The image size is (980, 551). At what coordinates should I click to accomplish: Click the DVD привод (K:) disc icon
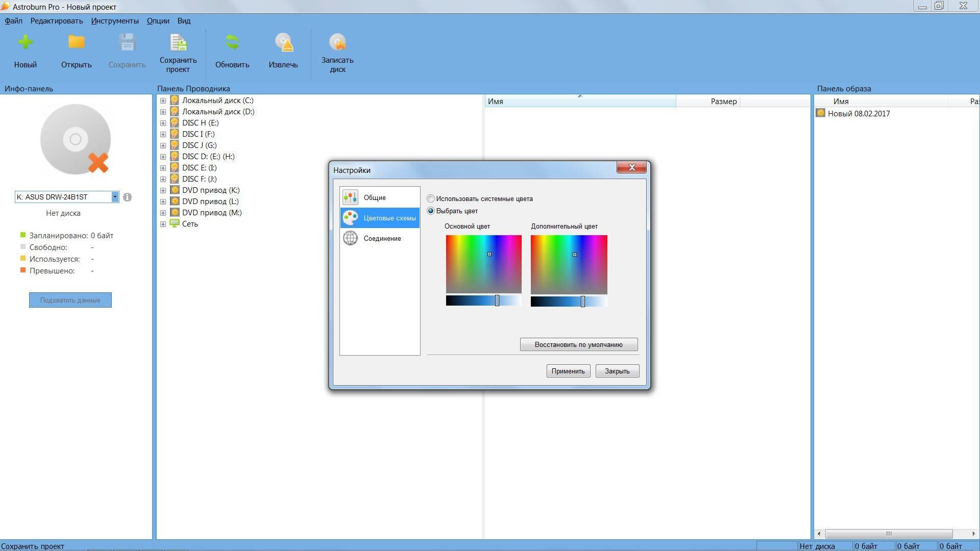pos(175,190)
